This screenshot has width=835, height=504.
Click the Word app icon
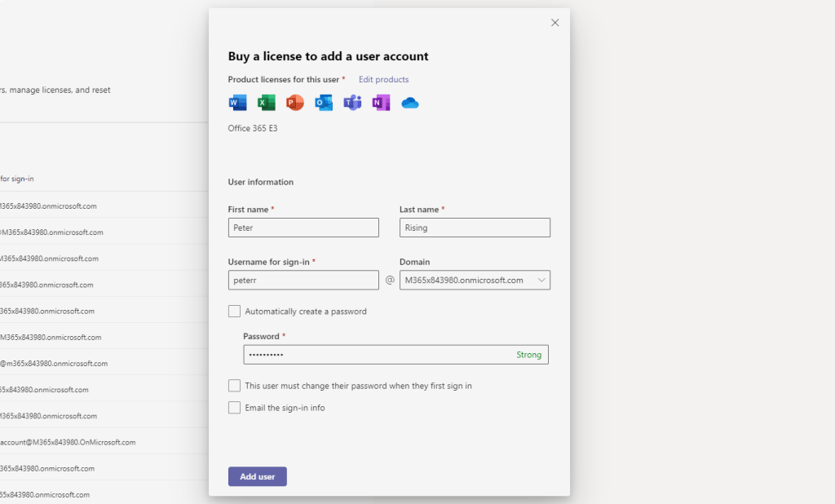pos(237,103)
